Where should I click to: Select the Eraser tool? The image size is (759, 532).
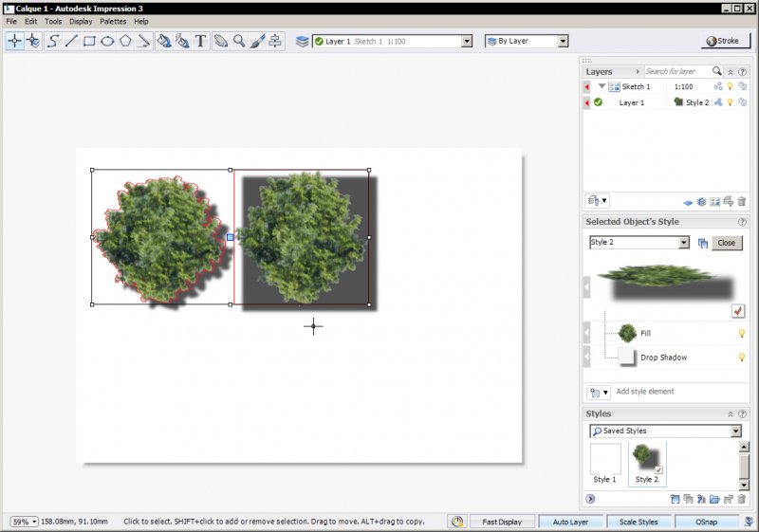[221, 41]
